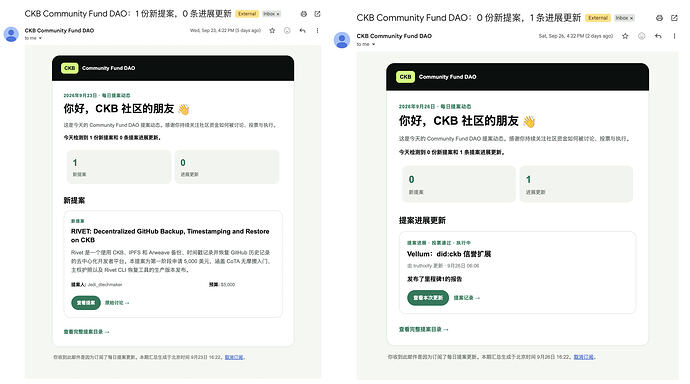The height and width of the screenshot is (384, 690).
Task: Click External tag on the Sep 26 email
Action: [598, 18]
